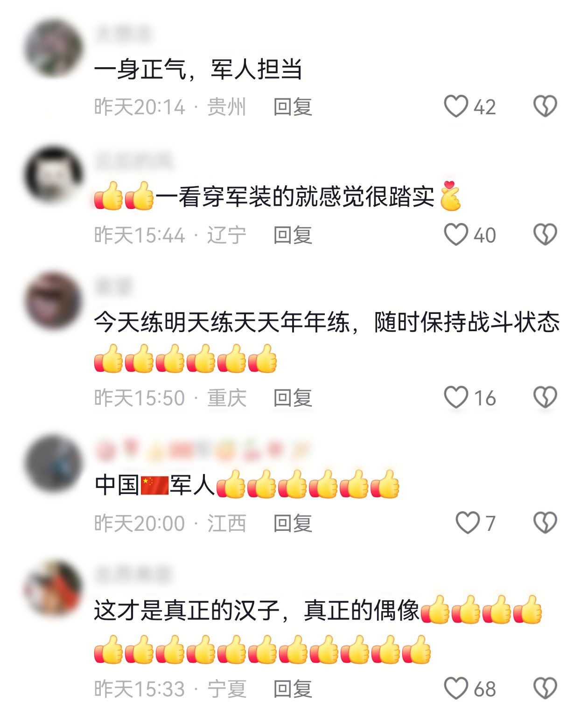View avatar of the 今天练明天练 commenter

pos(54,301)
